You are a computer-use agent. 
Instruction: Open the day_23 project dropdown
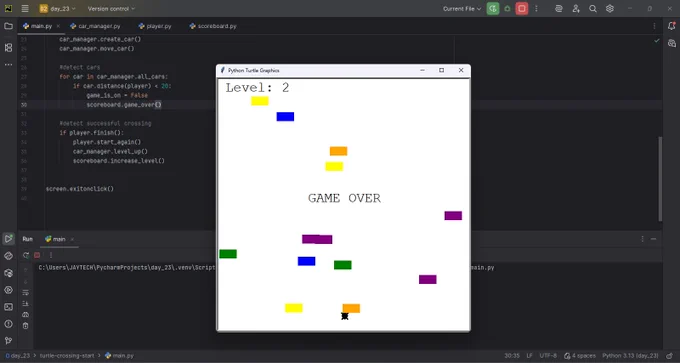57,9
